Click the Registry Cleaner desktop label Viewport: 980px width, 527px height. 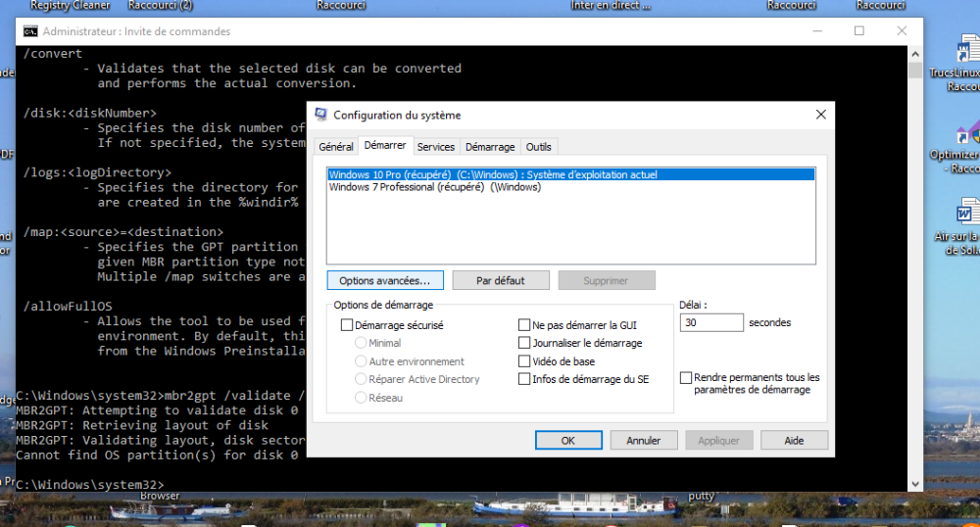(70, 6)
